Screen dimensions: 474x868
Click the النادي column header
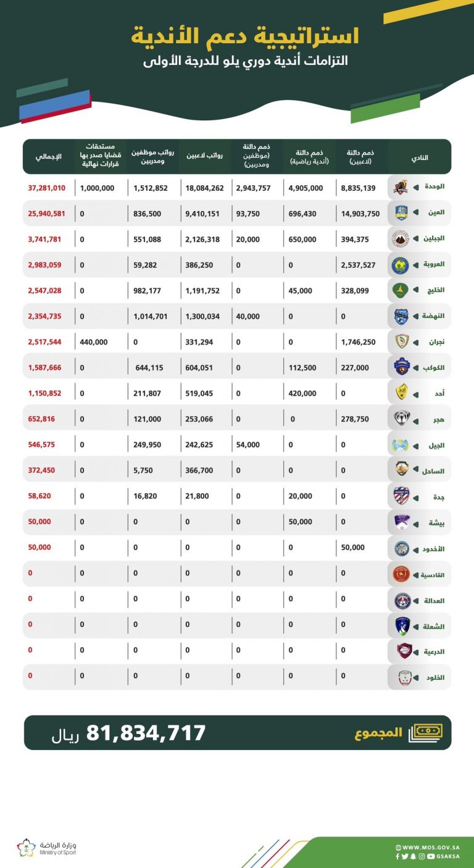[x=419, y=157]
